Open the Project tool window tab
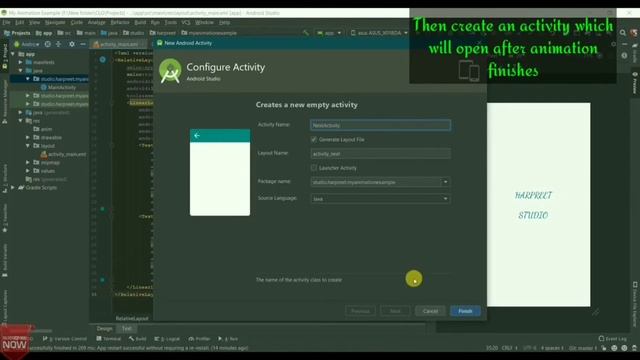The image size is (640, 360). [4, 55]
